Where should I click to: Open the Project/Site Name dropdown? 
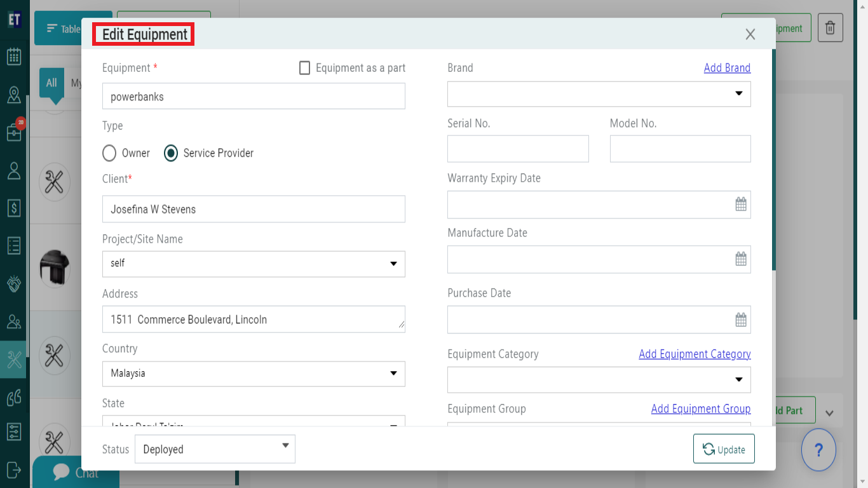[254, 264]
